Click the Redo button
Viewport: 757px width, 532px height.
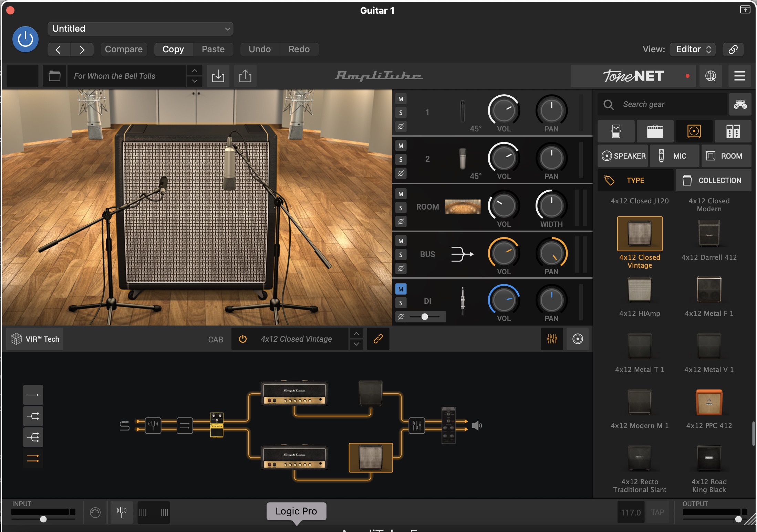point(299,49)
